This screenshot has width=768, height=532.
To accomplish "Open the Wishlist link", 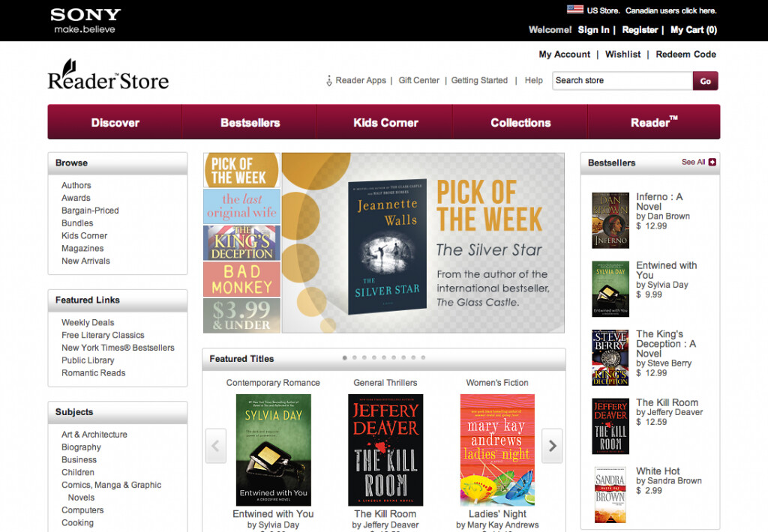I will click(x=622, y=55).
